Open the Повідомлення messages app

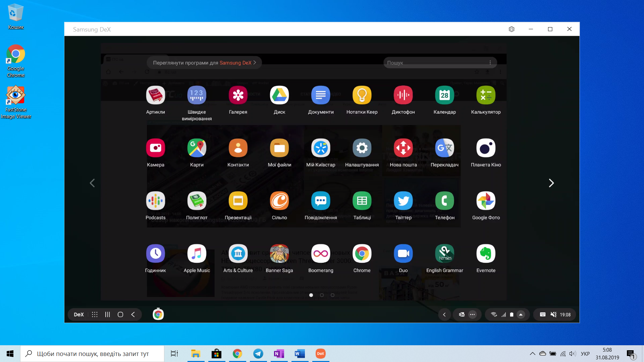[x=321, y=201]
